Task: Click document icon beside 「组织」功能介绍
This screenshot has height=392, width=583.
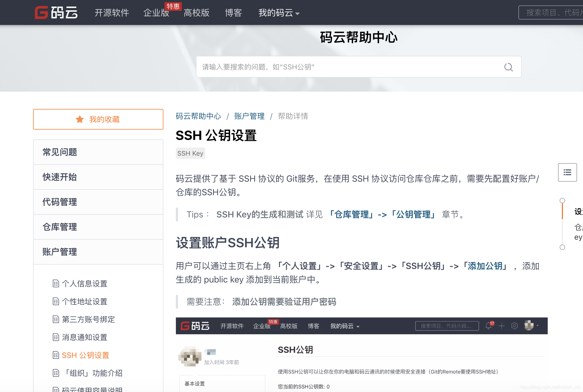Action: (x=56, y=373)
